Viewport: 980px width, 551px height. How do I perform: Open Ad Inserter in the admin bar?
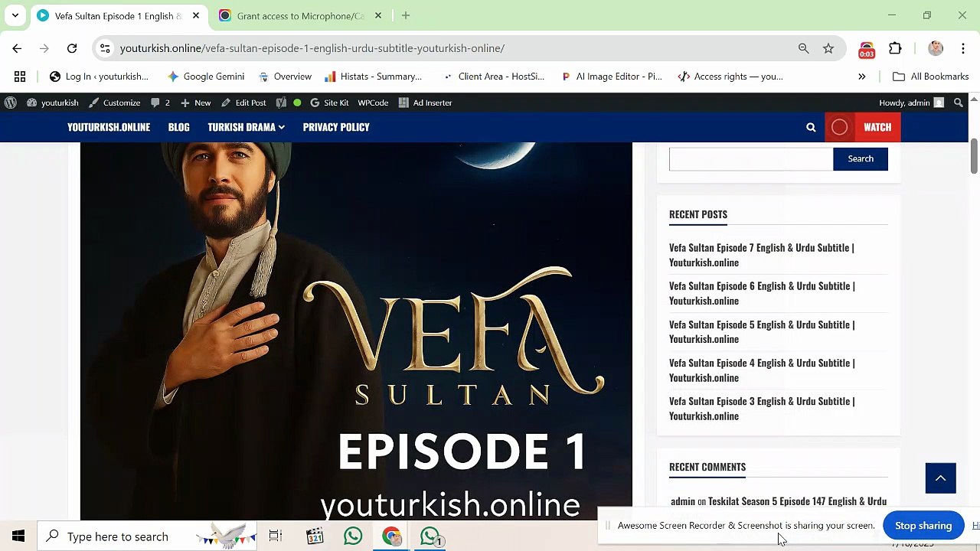425,103
